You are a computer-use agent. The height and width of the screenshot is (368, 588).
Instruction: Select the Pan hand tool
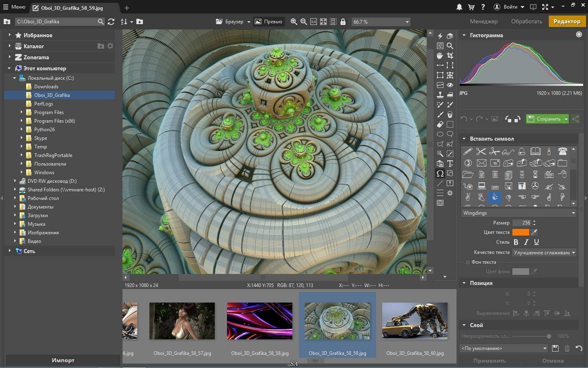click(440, 56)
